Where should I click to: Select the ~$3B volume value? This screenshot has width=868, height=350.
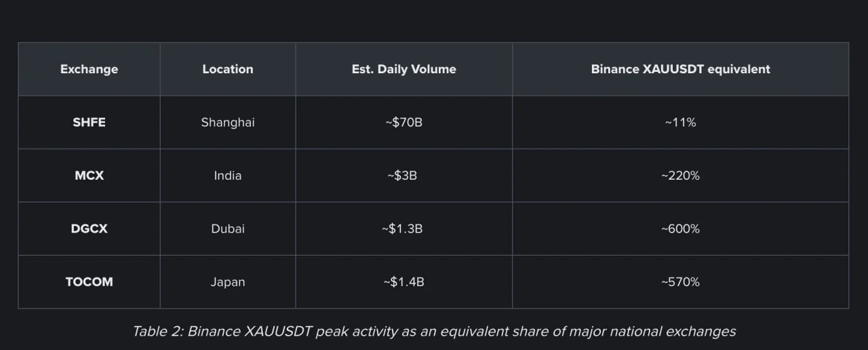click(x=402, y=176)
